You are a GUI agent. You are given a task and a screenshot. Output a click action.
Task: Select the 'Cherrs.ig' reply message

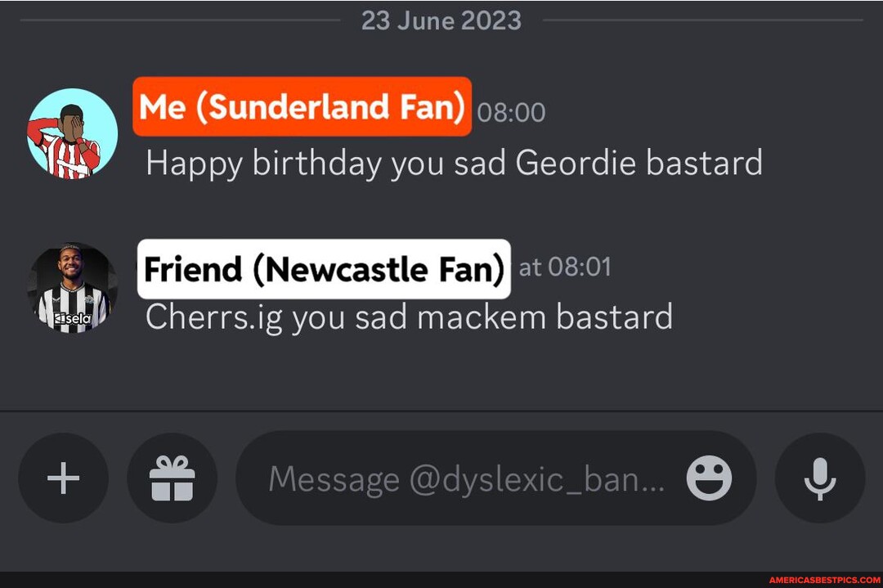[409, 316]
